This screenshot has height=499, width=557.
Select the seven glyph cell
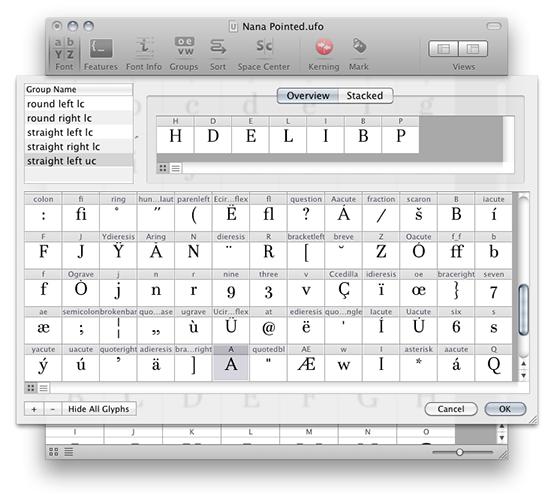[x=494, y=287]
